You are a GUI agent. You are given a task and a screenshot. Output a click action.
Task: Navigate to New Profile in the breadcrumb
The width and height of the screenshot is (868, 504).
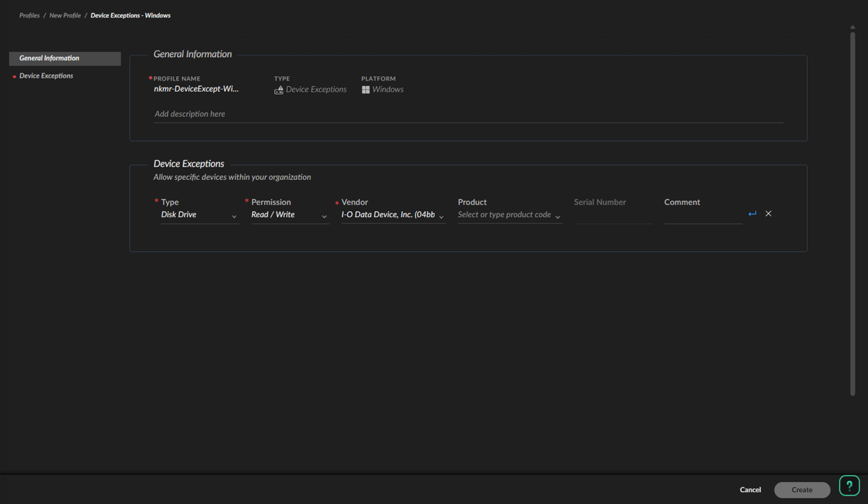tap(65, 15)
